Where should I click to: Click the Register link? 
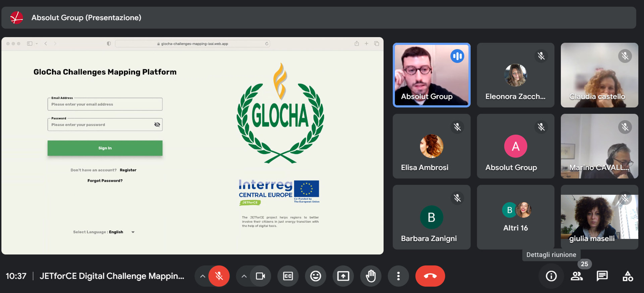128,170
